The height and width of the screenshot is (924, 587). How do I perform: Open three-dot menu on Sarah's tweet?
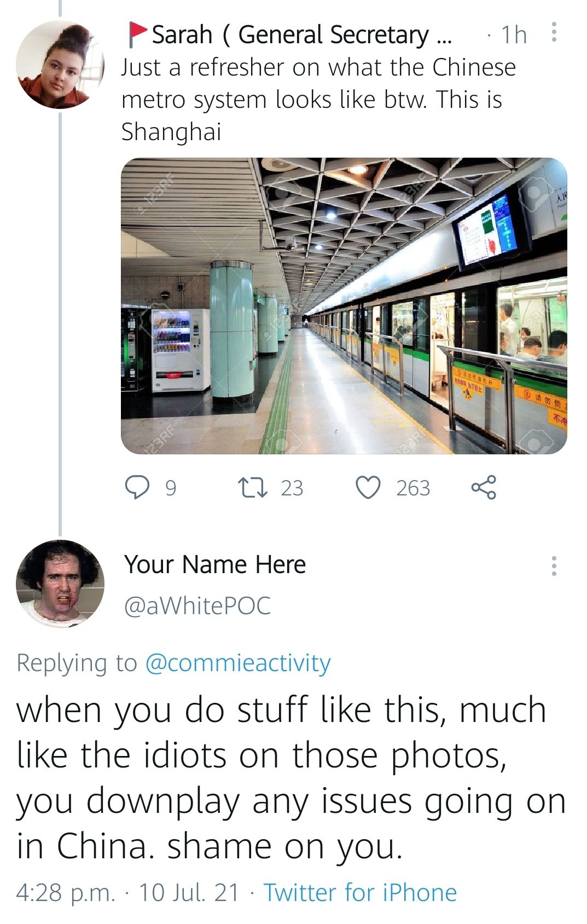click(x=554, y=32)
